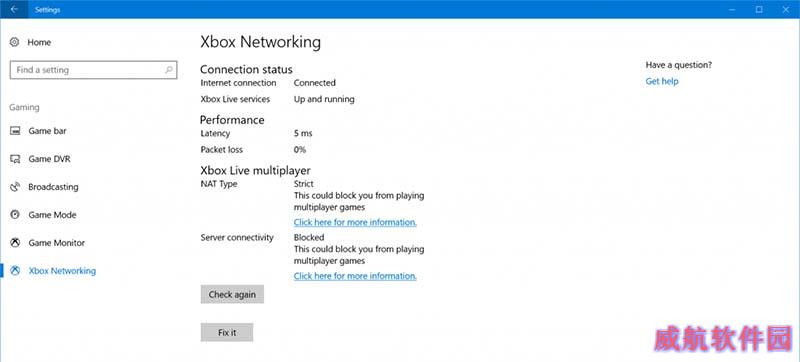Image resolution: width=800 pixels, height=362 pixels.
Task: Switch to Game DVR settings
Action: [49, 159]
